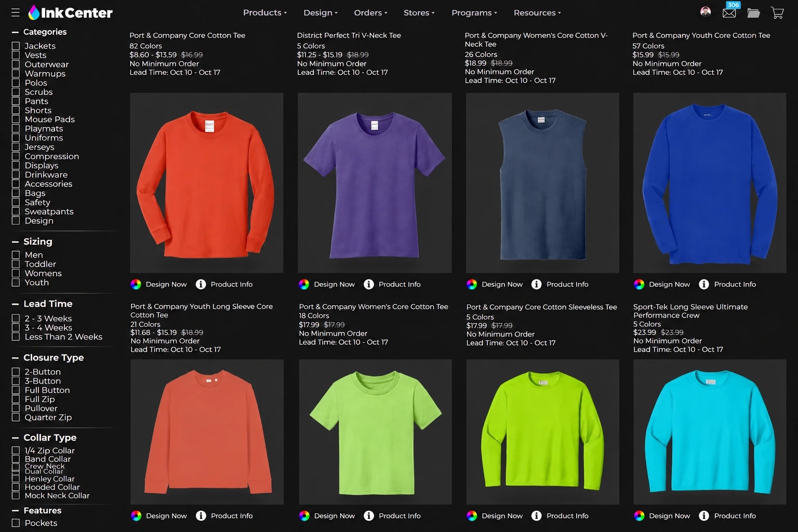Tick the Youth sizing checkbox
Viewport: 798px width, 532px height.
(16, 283)
